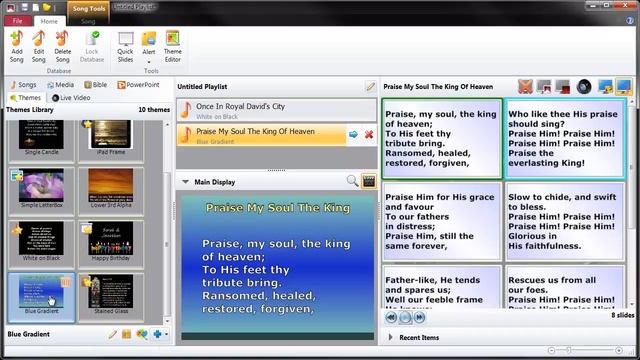
Task: Click the new document quick access icon
Action: click(x=36, y=7)
